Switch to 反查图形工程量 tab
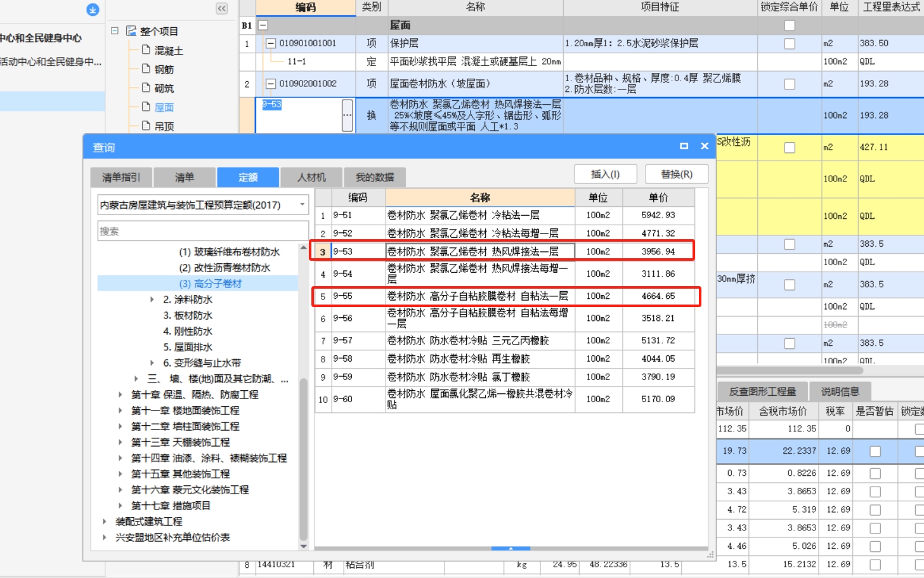This screenshot has height=578, width=924. coord(762,391)
